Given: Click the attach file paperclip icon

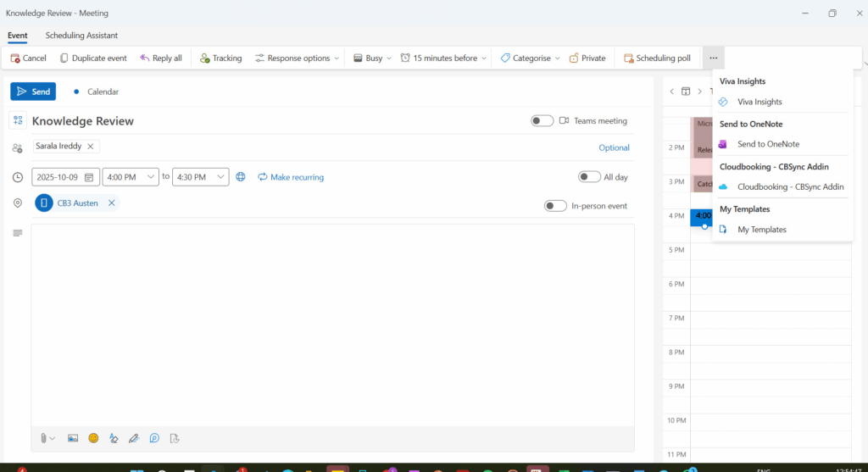Looking at the screenshot, I should point(42,438).
